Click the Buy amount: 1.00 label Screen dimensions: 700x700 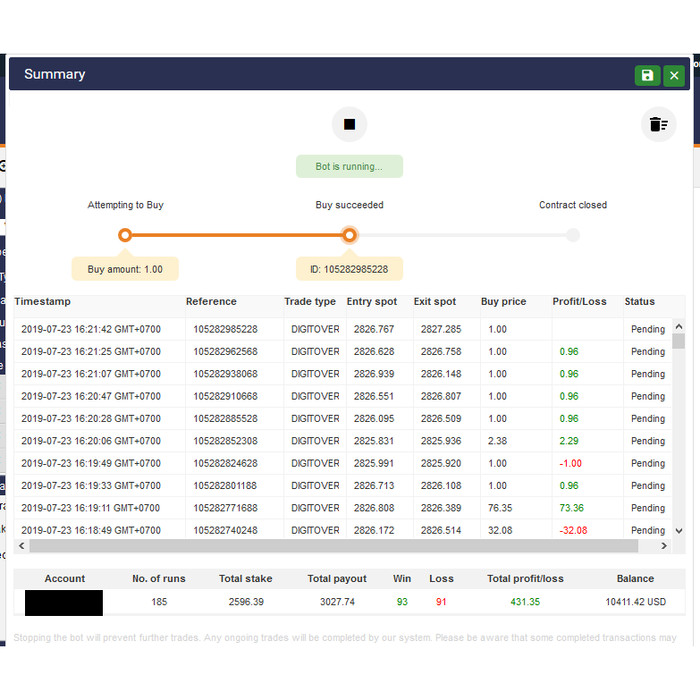tap(125, 269)
